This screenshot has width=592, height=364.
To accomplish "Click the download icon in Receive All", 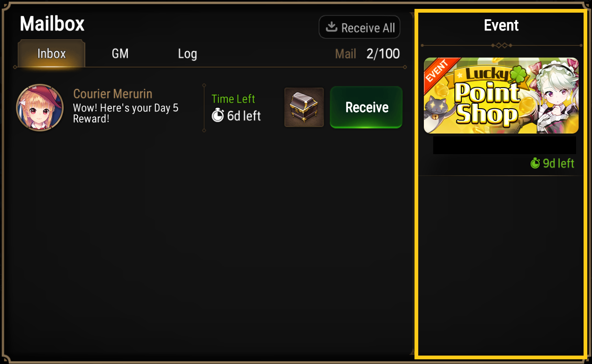I will point(332,27).
